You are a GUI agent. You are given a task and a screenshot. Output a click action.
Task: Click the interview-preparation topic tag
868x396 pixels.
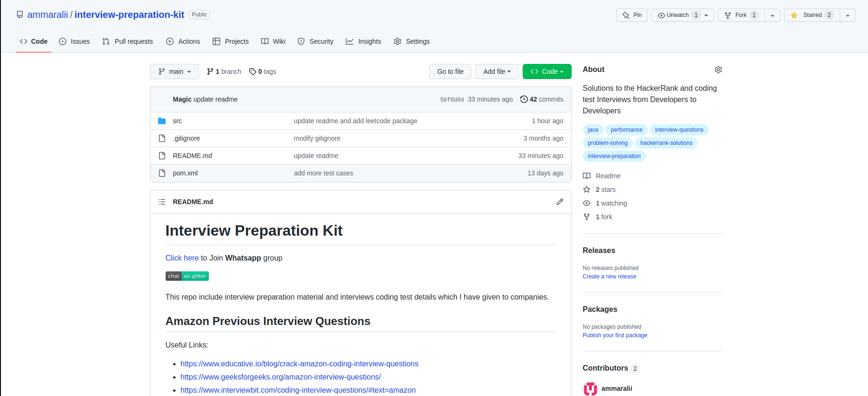(x=614, y=156)
